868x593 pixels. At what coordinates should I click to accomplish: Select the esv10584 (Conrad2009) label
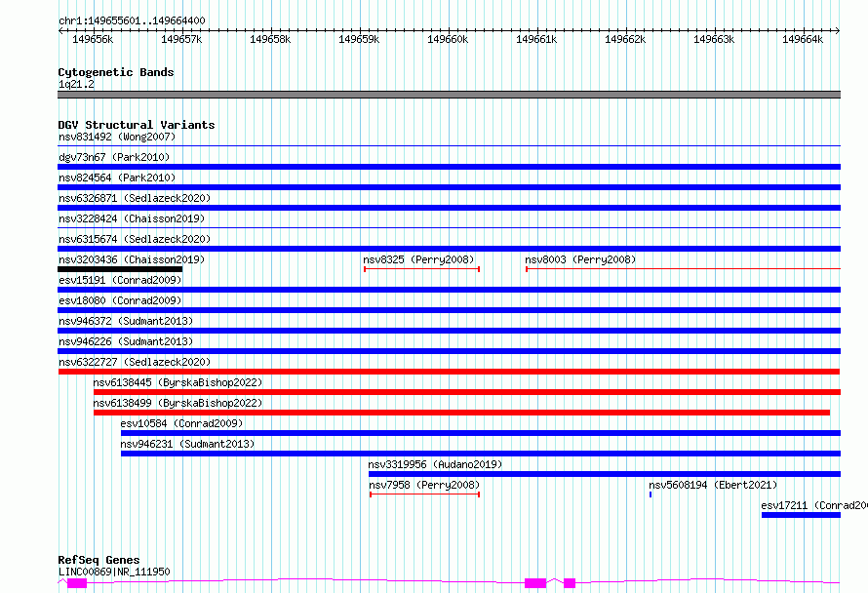click(x=181, y=423)
